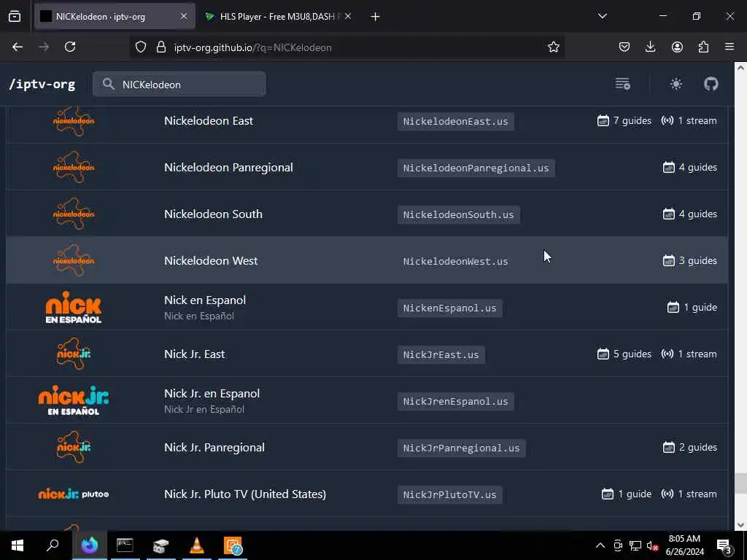Image resolution: width=747 pixels, height=560 pixels.
Task: Copy NickenEspanol.us channel ID
Action: tap(449, 308)
